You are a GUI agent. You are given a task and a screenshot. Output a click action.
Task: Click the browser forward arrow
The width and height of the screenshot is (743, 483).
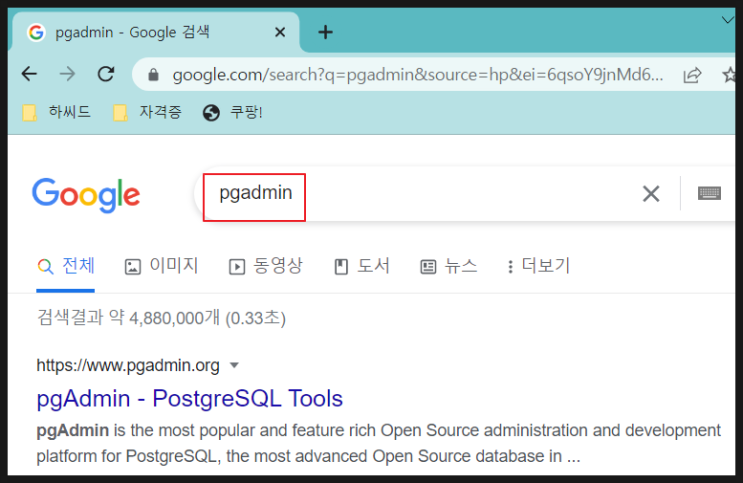tap(67, 74)
